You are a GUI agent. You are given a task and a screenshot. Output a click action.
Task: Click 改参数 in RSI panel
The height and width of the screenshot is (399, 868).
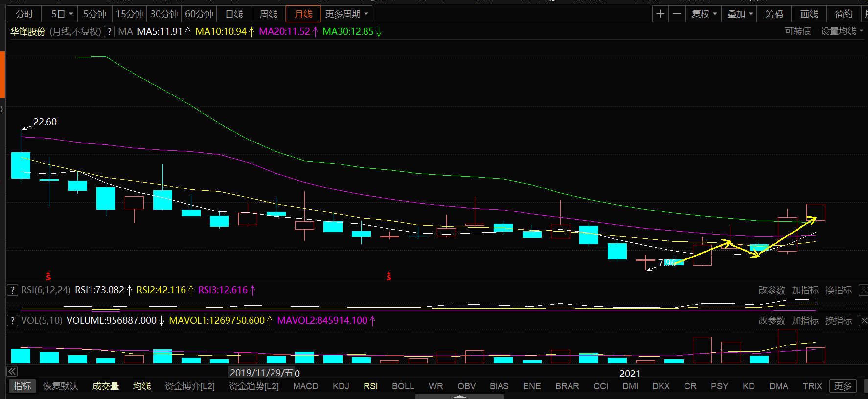pyautogui.click(x=772, y=290)
